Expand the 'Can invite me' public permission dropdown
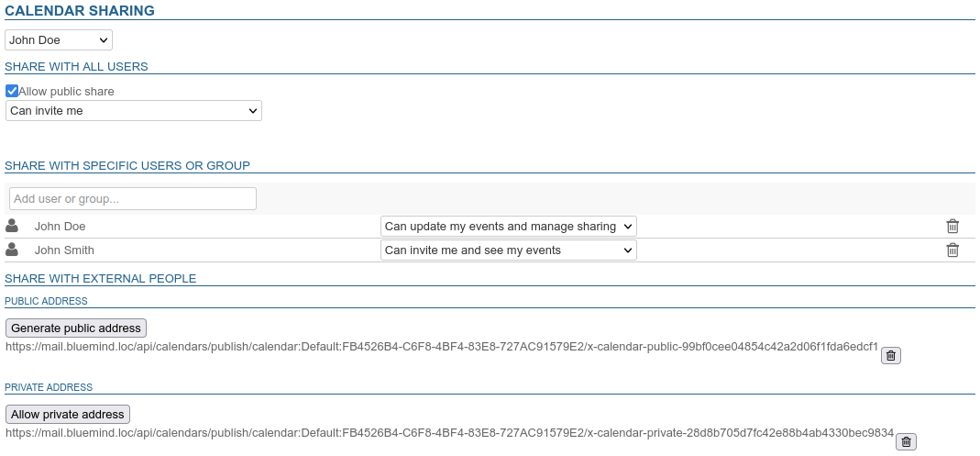Image resolution: width=980 pixels, height=456 pixels. tap(134, 111)
